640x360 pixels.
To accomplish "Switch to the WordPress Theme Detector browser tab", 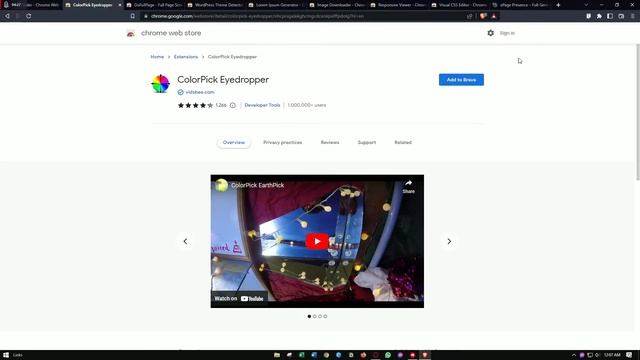I will pyautogui.click(x=215, y=5).
